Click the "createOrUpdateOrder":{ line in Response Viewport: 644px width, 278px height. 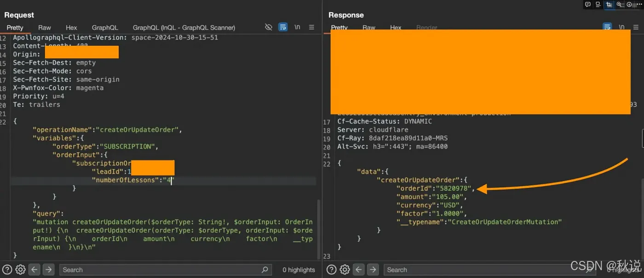coord(422,180)
